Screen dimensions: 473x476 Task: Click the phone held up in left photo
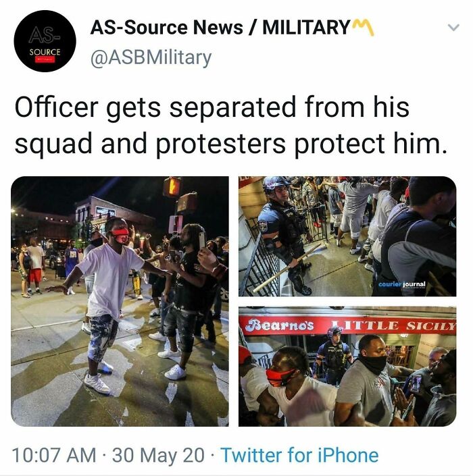pyautogui.click(x=202, y=241)
